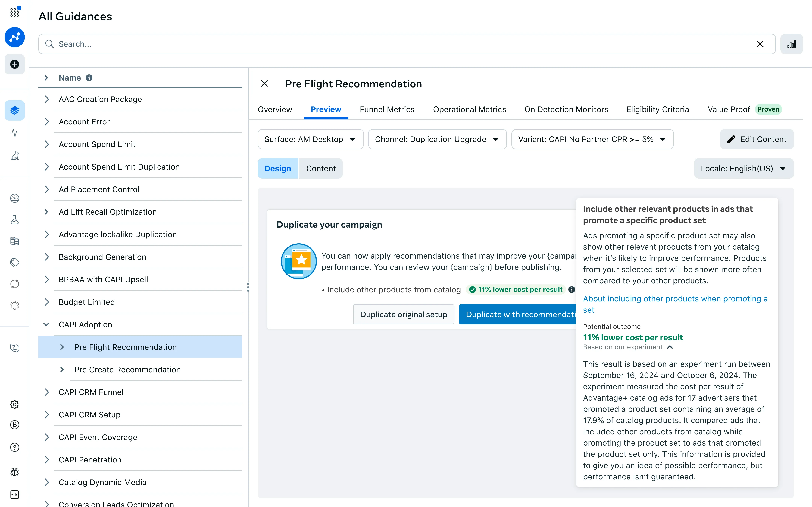812x507 pixels.
Task: Open the Locale: English(US) dropdown
Action: pos(743,168)
